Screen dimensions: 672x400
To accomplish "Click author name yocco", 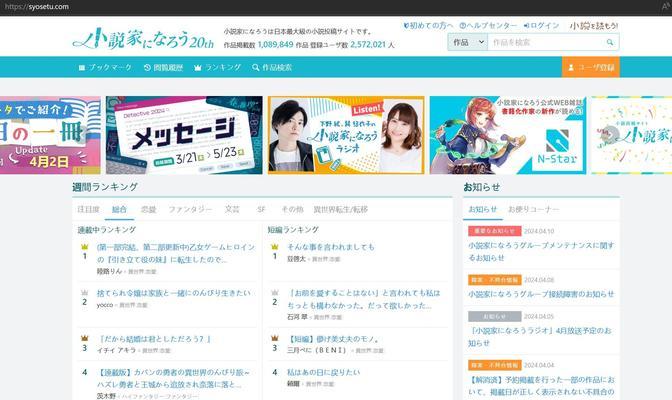I will click(105, 305).
